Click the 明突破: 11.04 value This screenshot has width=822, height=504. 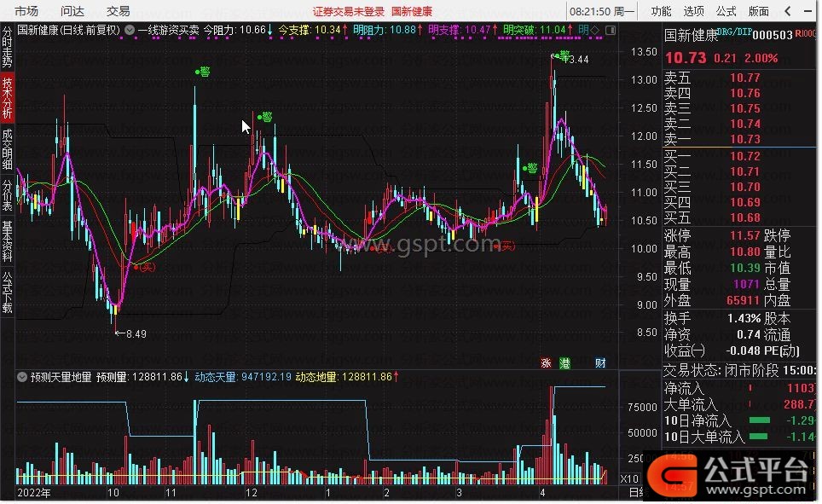click(538, 31)
